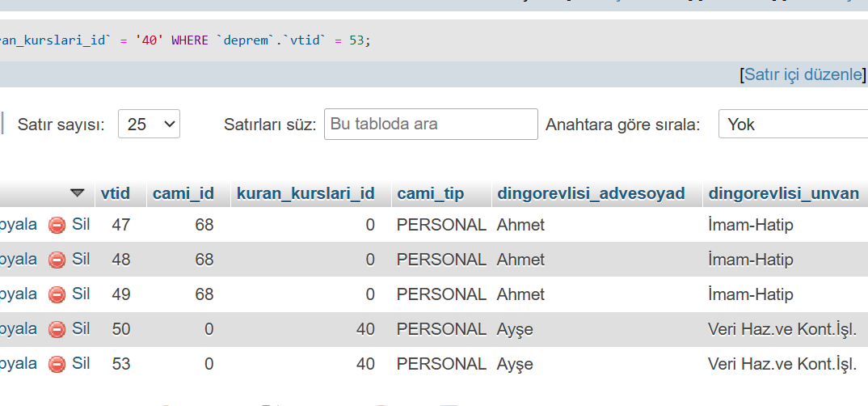
Task: Click the PERSONAL cell in row 48
Action: 441,260
